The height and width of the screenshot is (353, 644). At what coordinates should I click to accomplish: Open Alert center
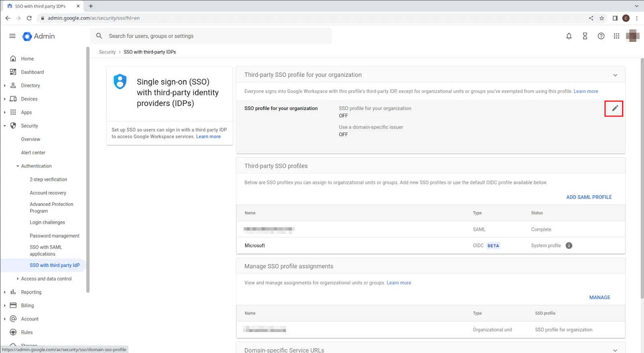pos(33,153)
